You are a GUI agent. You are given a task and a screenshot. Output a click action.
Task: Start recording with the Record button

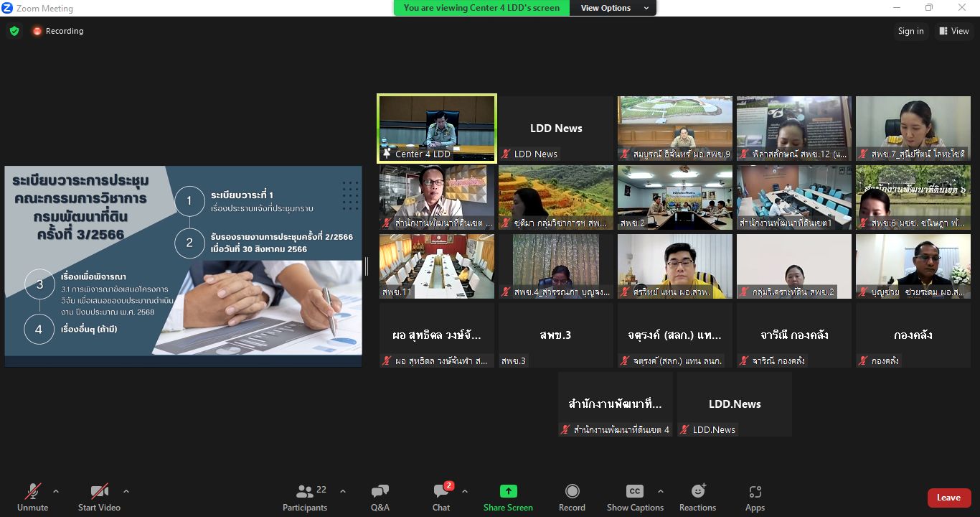pos(572,498)
